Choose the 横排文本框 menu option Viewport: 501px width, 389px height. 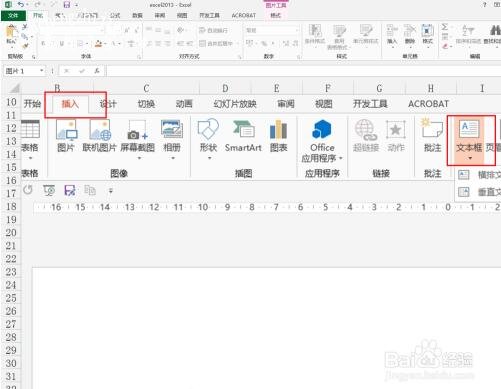coord(479,175)
